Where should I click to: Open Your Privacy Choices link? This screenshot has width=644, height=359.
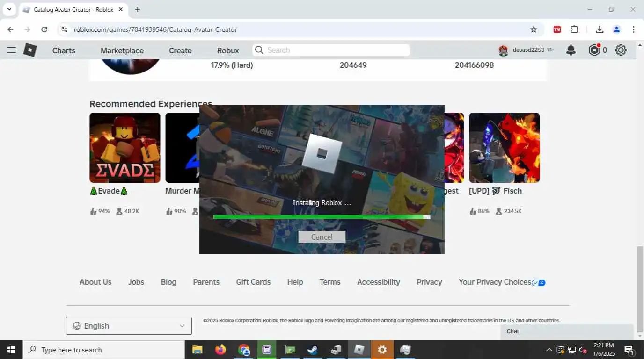click(502, 282)
